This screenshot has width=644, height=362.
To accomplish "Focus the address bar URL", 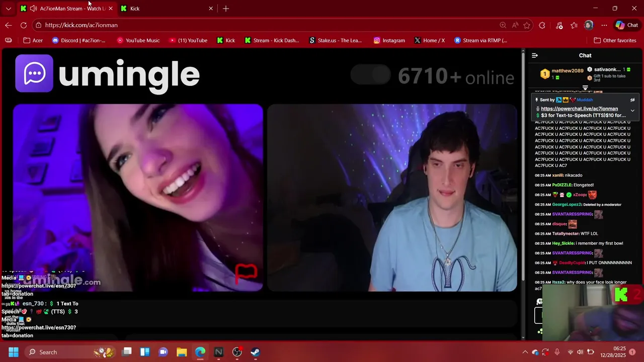I will [x=81, y=25].
